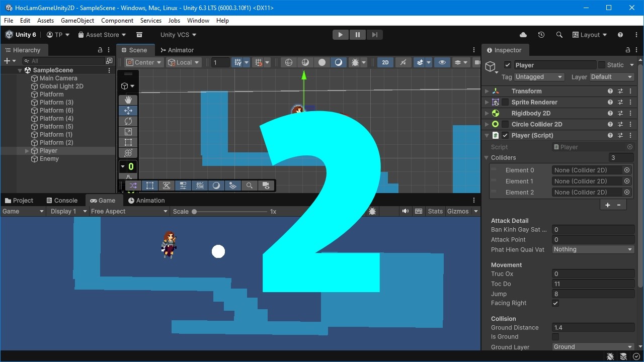
Task: Open Undo History icon
Action: (x=541, y=35)
